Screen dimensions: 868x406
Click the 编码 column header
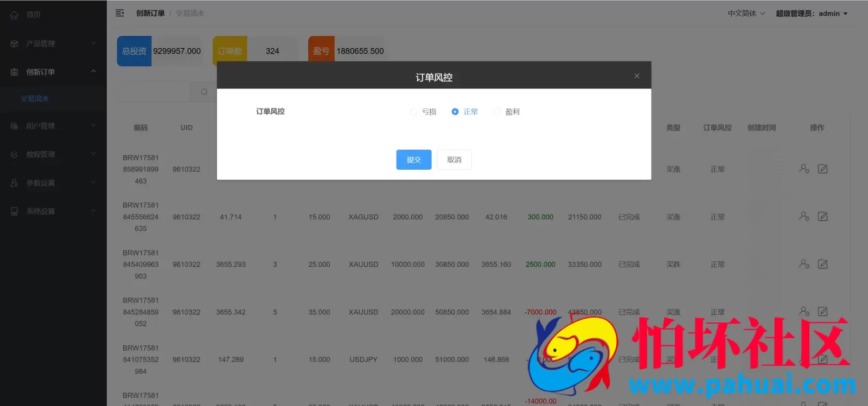[x=141, y=127]
